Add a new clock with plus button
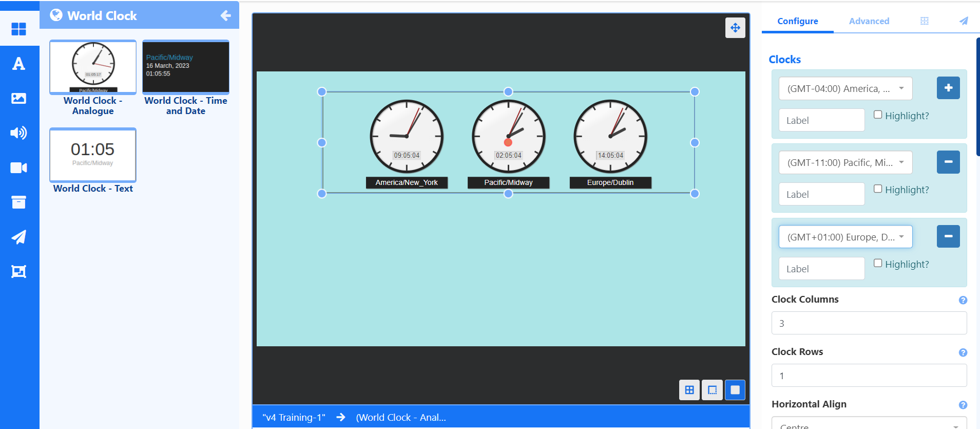Screen dimensions: 980x429 [948, 88]
